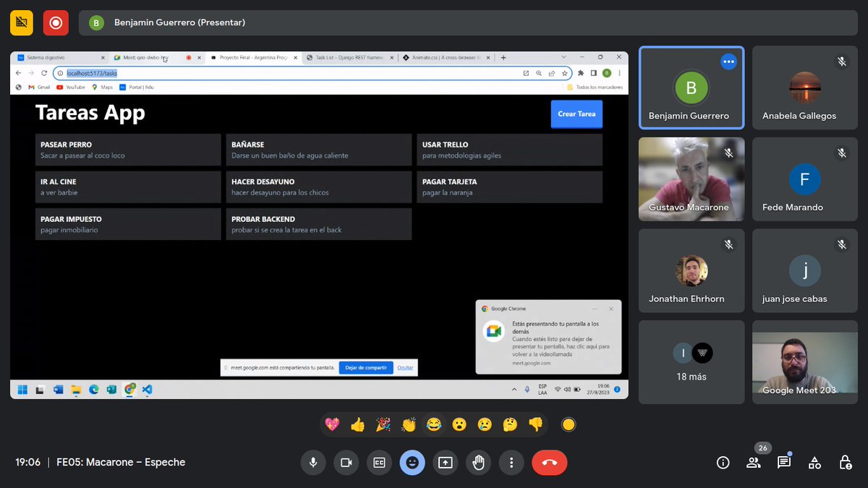Open the PASEAR PERRO task card
Screen dimensions: 868x488
point(128,150)
